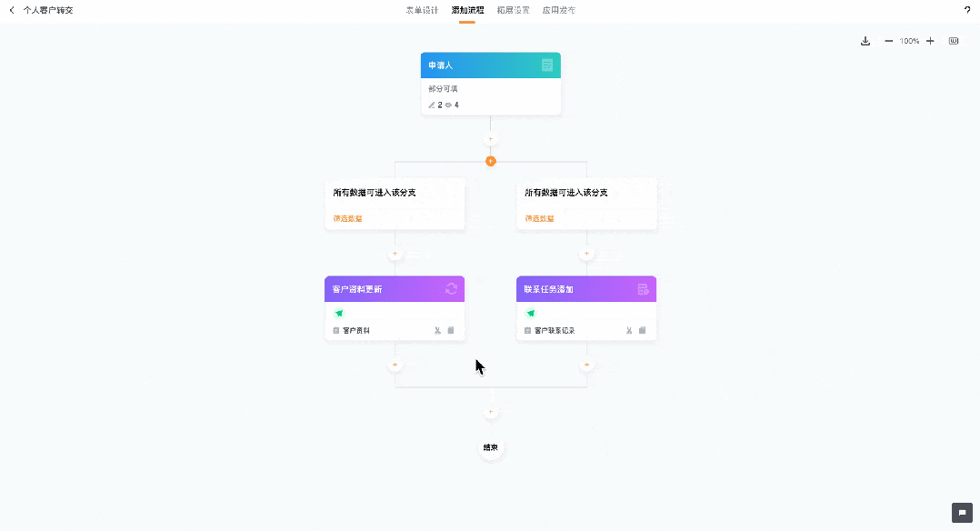Switch to the 拓展设置 tab
Screen dimensions: 980x531
pos(513,10)
